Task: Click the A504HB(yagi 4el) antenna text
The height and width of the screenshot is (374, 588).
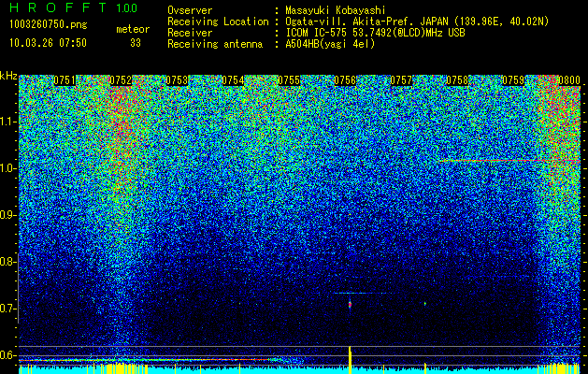Action: pyautogui.click(x=330, y=44)
